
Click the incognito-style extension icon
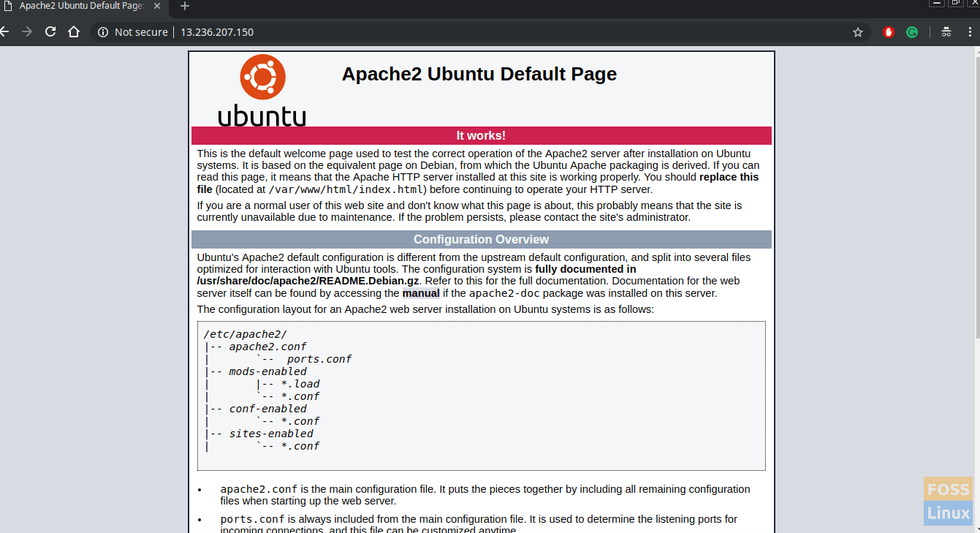[946, 31]
